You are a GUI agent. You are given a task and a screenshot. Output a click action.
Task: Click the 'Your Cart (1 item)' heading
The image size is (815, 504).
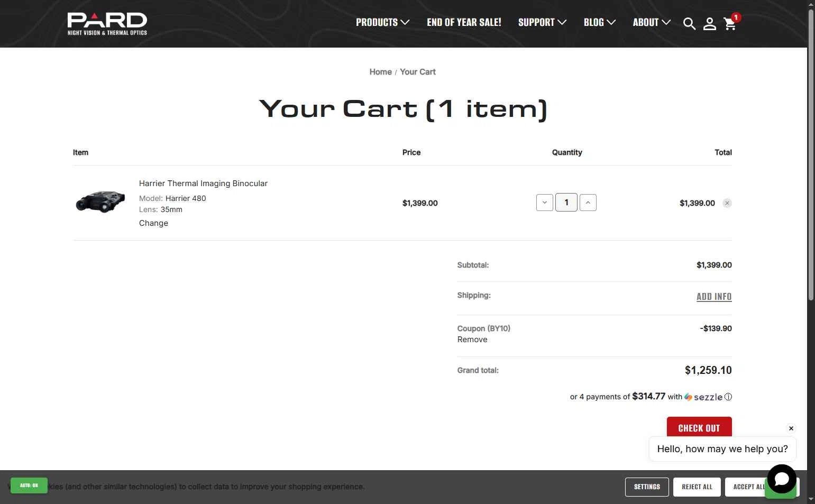(x=403, y=109)
